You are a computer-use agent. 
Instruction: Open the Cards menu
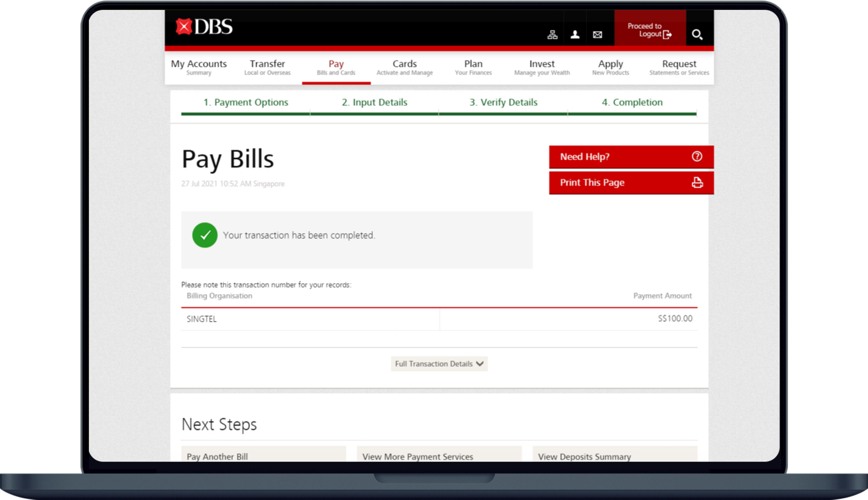[x=404, y=67]
